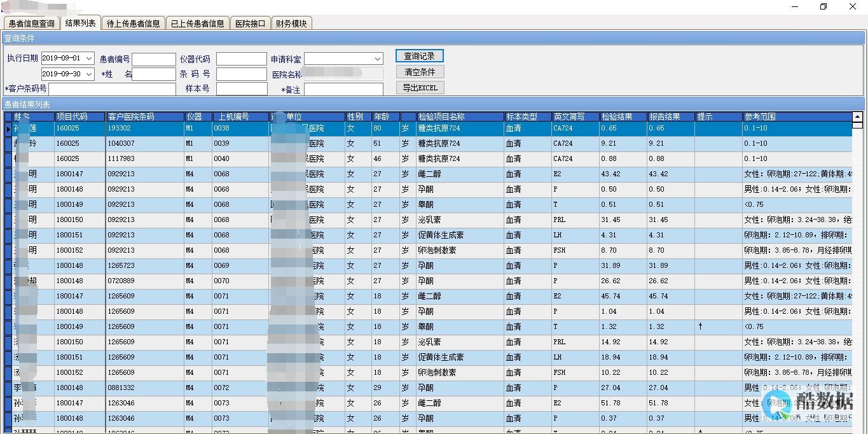868x434 pixels.
Task: Open the 待上传患者信息 tab
Action: pos(133,24)
